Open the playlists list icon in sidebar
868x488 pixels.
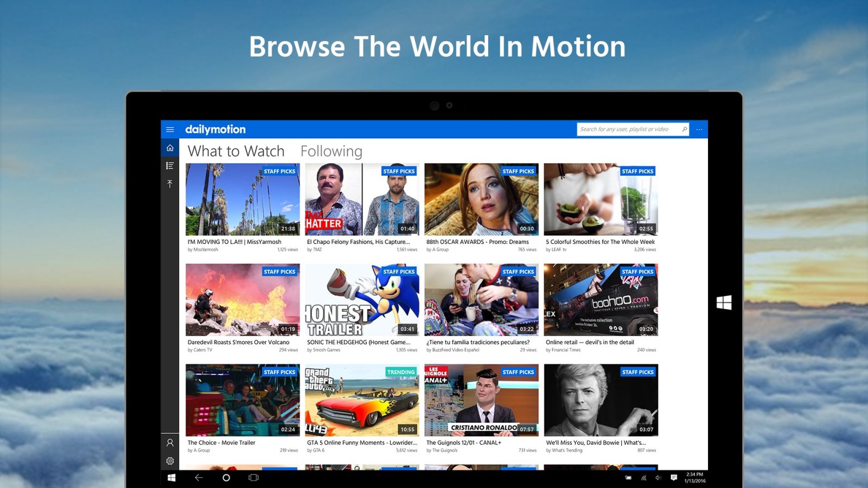click(x=170, y=166)
